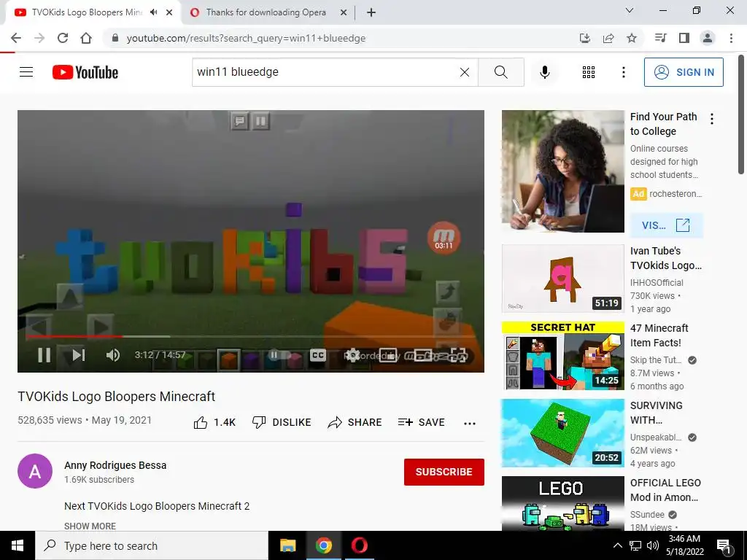Screen dimensions: 747x560
Task: Open OFFICIAL LEGO Mod in Among video title
Action: (665, 489)
